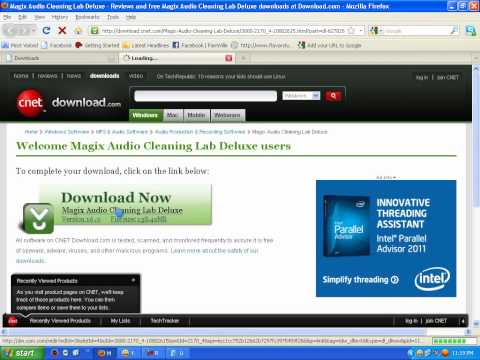This screenshot has height=360, width=480.
Task: Click the Firefox reload page icon
Action: 46,31
